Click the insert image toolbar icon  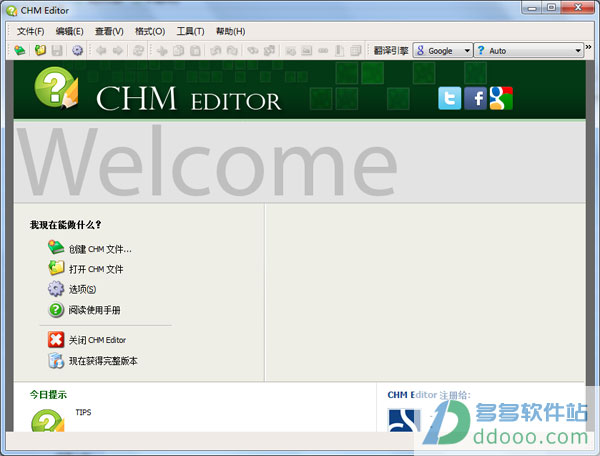(307, 50)
